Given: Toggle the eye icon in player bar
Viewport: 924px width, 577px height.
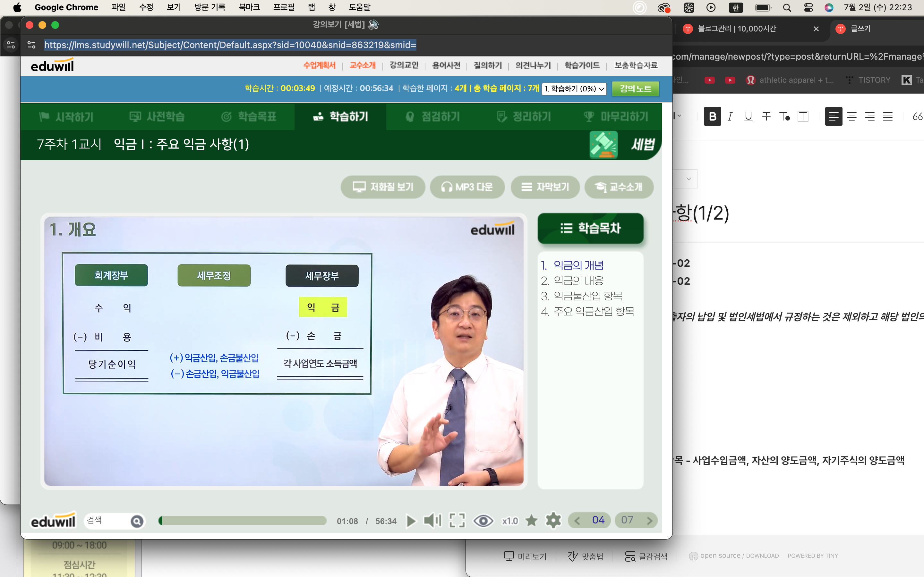Looking at the screenshot, I should [x=483, y=521].
